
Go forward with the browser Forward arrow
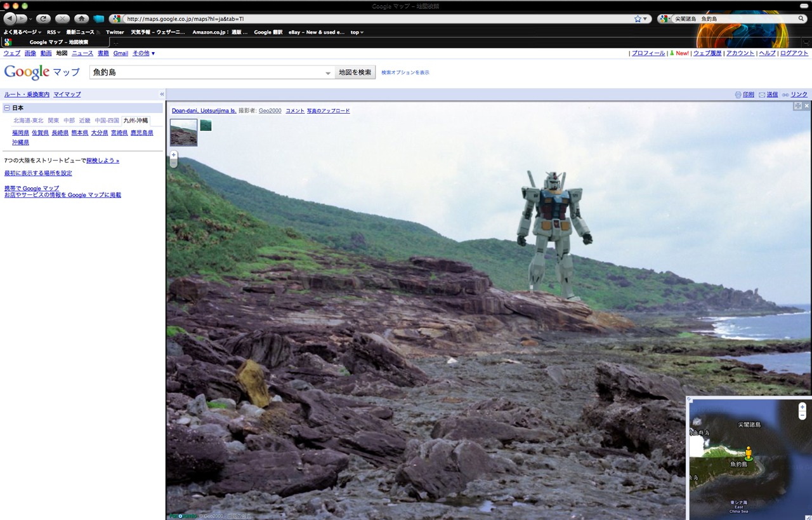coord(21,19)
